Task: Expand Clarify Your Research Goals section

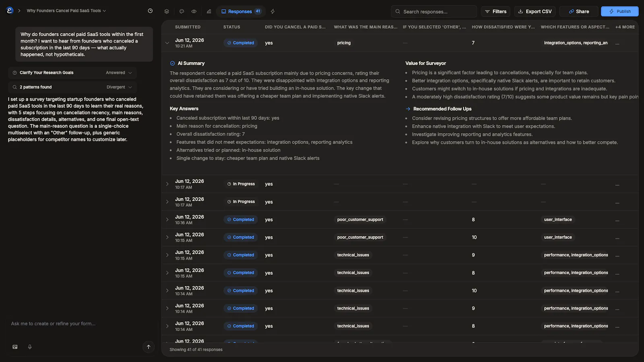Action: tap(72, 73)
